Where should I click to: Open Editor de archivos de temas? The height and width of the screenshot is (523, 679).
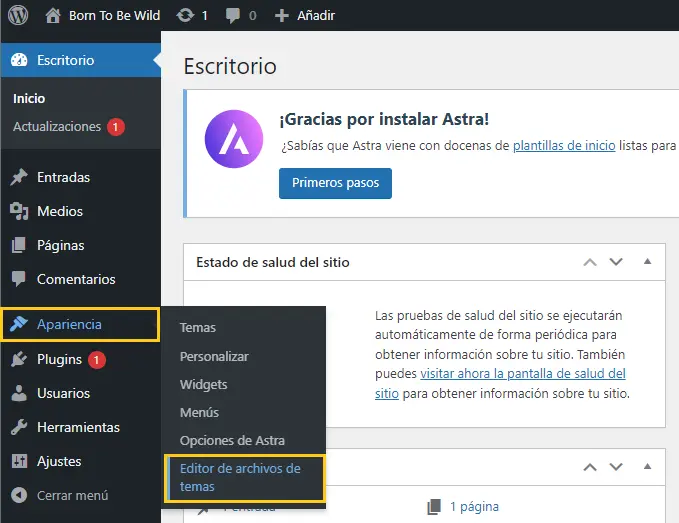(244, 478)
